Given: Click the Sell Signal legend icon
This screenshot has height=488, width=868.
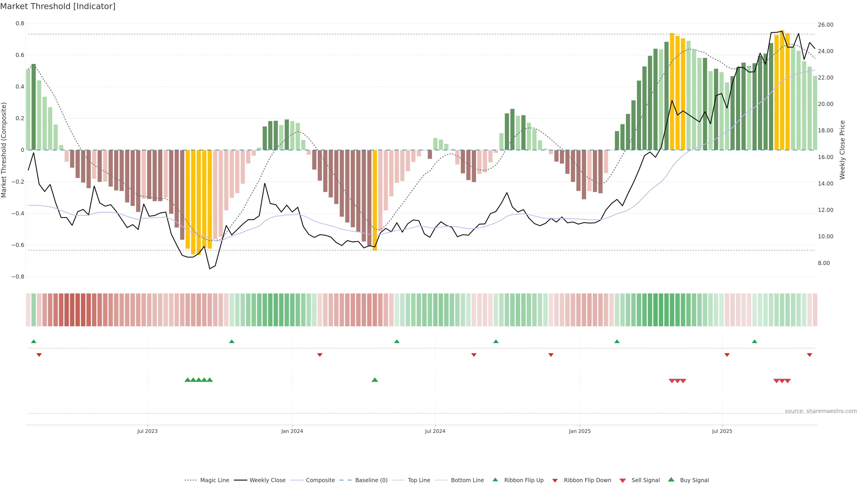Looking at the screenshot, I should coord(622,481).
